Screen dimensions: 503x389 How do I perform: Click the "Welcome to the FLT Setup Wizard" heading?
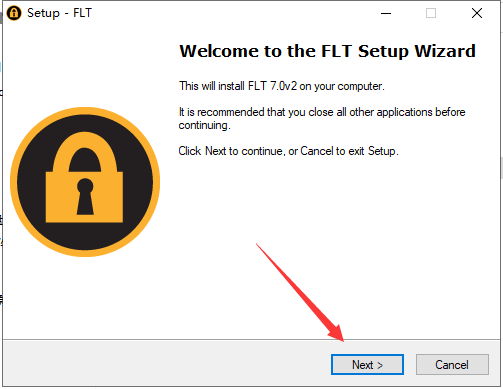point(327,51)
